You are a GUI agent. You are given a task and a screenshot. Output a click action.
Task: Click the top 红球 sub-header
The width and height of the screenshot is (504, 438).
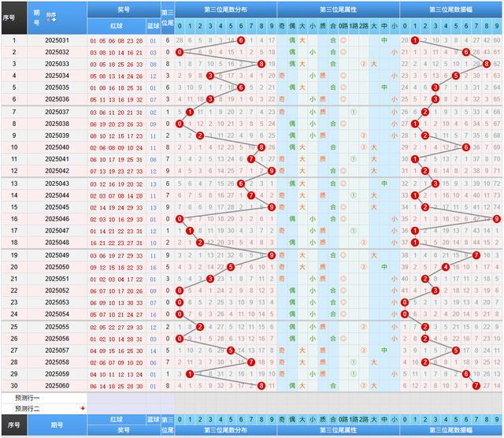pyautogui.click(x=117, y=26)
